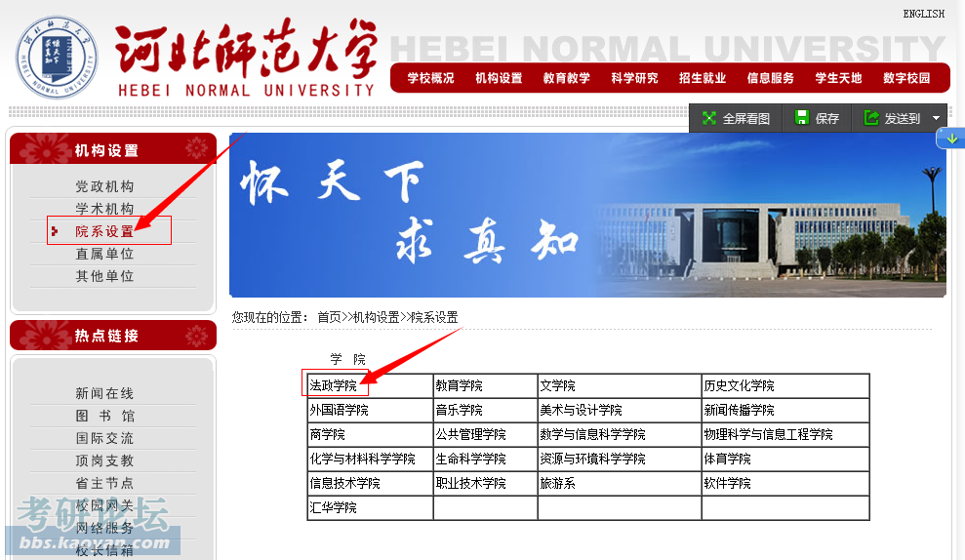Open 资源与环境科学学院 link
The image size is (965, 560).
click(x=592, y=459)
